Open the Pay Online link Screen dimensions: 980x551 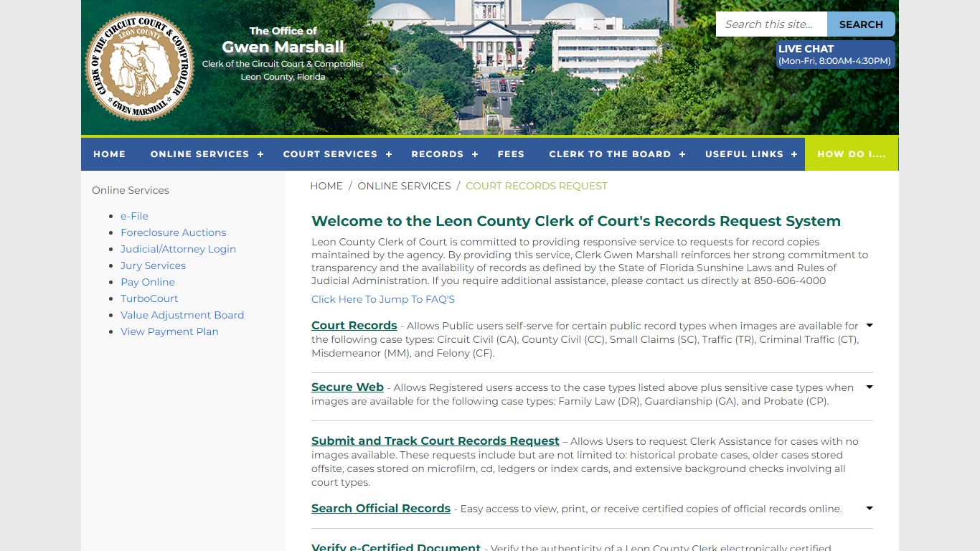(x=148, y=282)
